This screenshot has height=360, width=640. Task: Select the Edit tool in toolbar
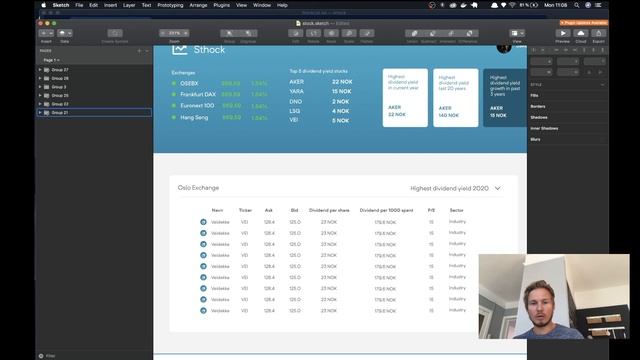(x=296, y=33)
